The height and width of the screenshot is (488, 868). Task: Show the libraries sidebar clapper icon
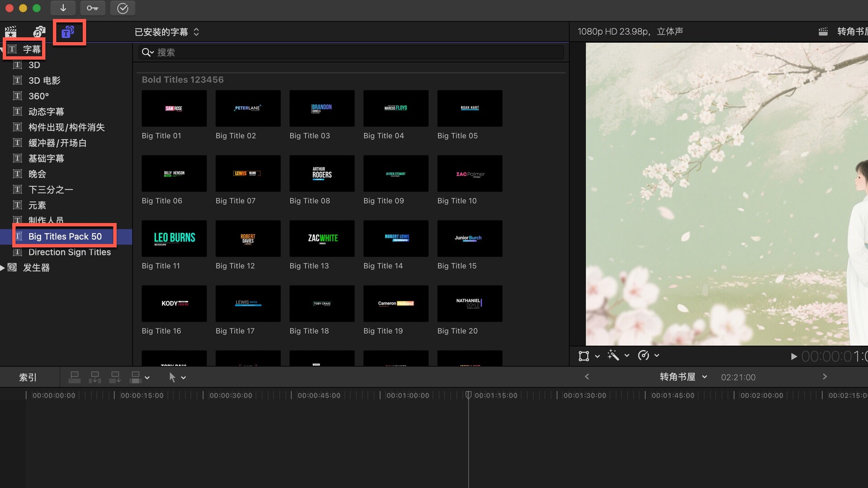pos(11,32)
